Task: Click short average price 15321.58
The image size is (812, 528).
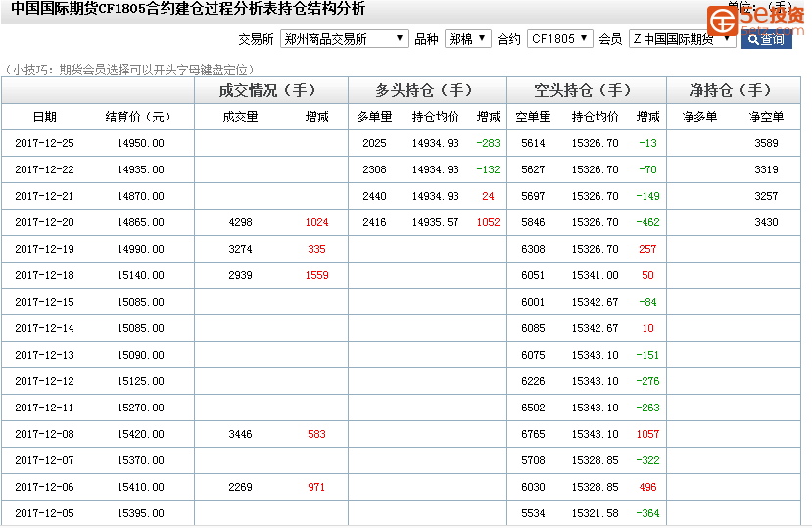Action: coord(595,513)
